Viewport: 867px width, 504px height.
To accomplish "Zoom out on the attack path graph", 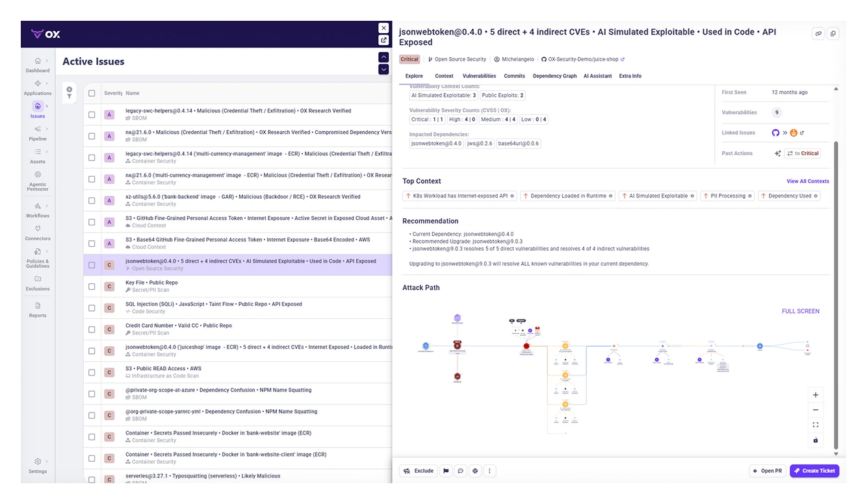I will click(x=816, y=410).
